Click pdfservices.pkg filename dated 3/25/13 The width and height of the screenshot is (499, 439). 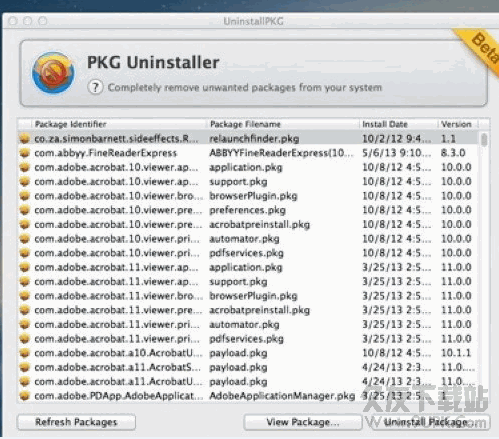[x=246, y=339]
